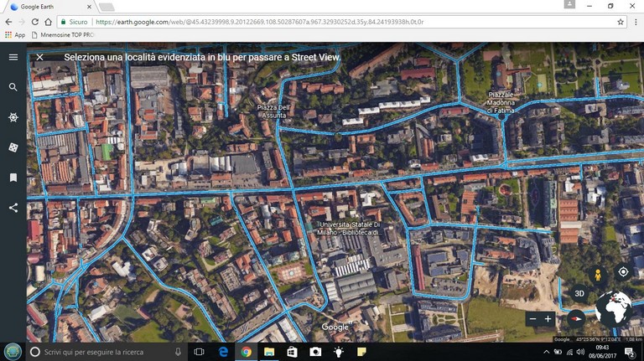Click the Chrome taskbar icon
Viewport: 644px width, 361px height.
point(246,352)
